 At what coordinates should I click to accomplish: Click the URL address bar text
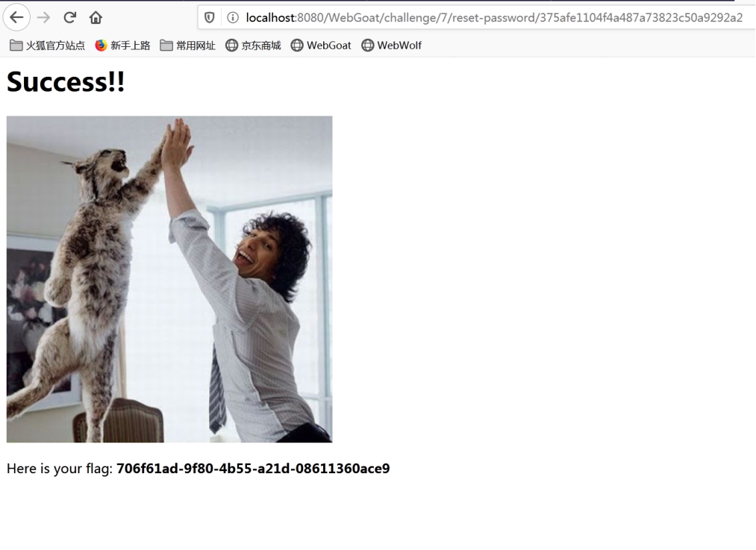[x=494, y=18]
